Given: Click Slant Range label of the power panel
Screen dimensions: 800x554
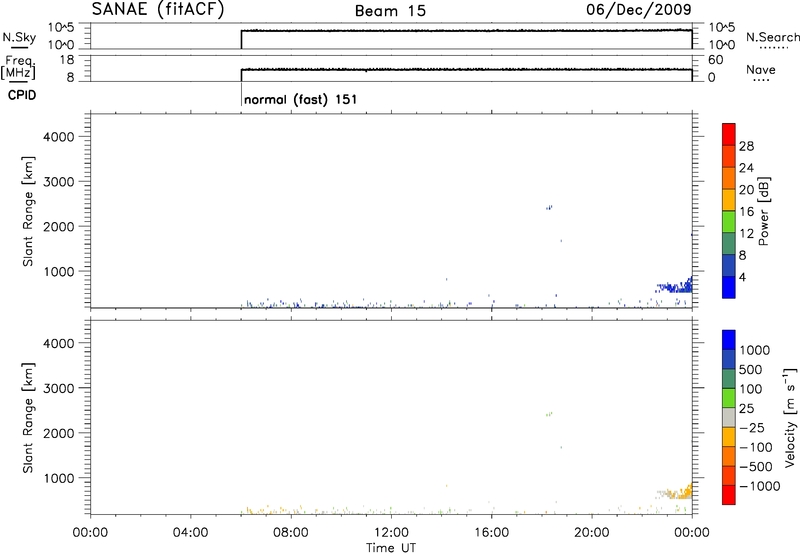Looking at the screenshot, I should (x=28, y=211).
